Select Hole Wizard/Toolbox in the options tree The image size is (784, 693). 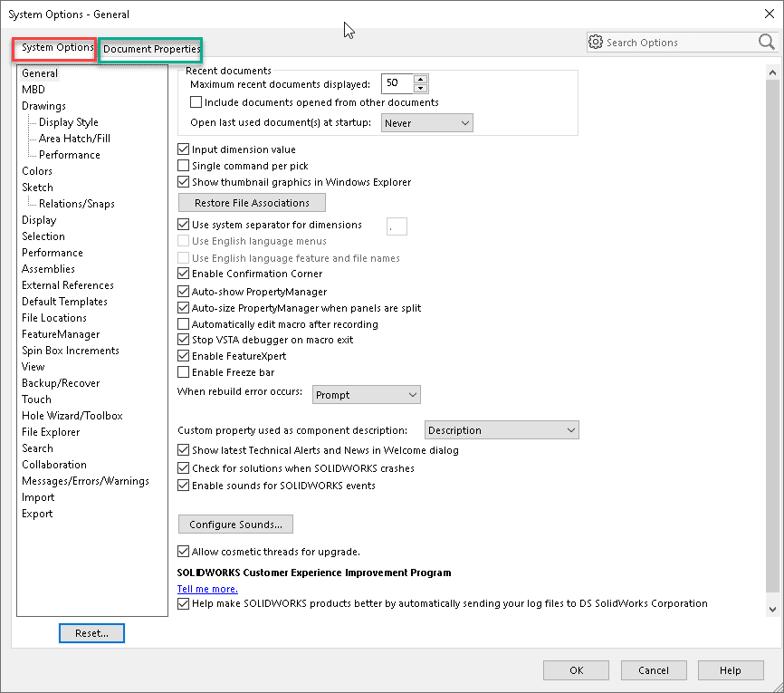pos(72,416)
